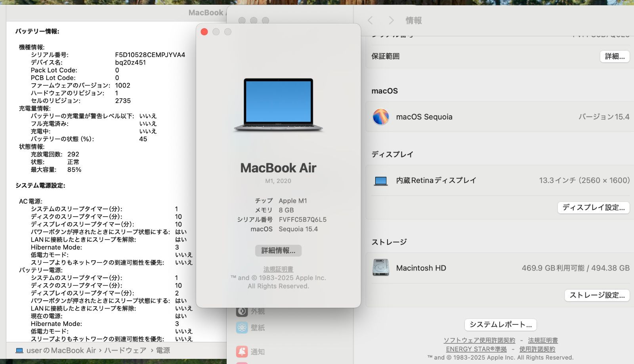This screenshot has height=364, width=634.
Task: Open the 法規証明書 link in About window
Action: 278,269
